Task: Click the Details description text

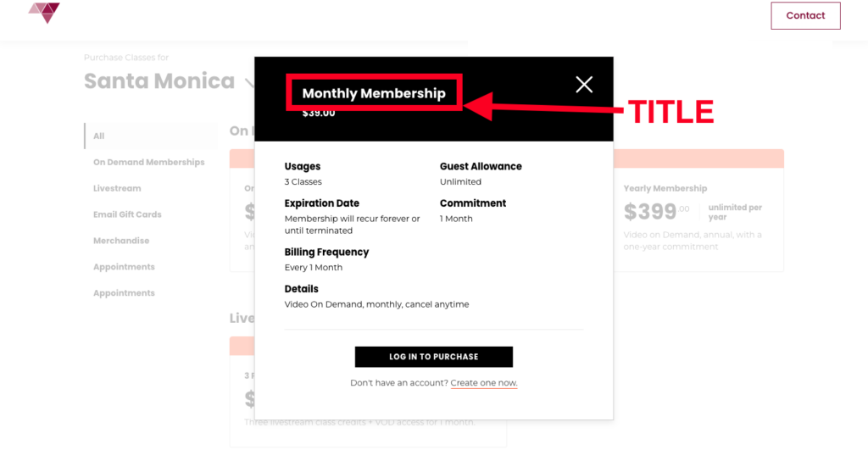Action: point(376,304)
